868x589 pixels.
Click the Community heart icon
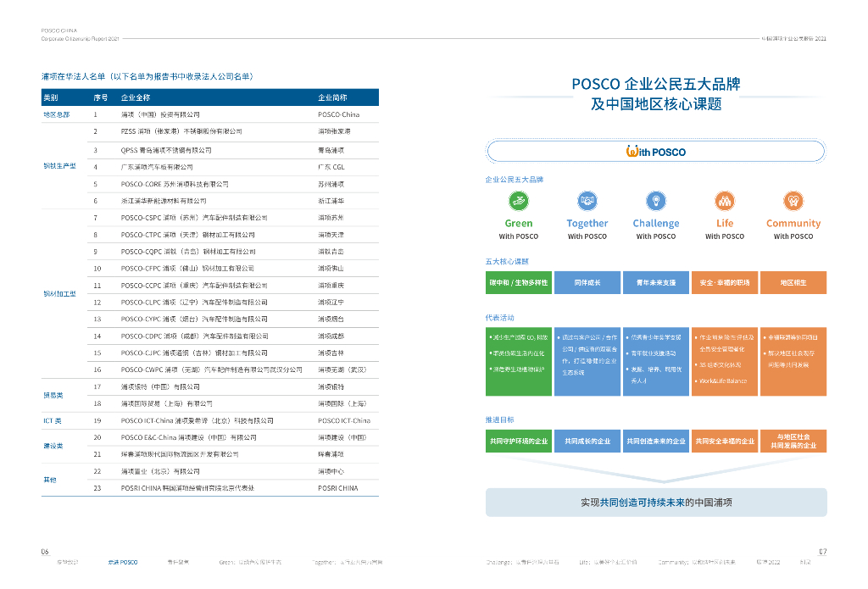point(793,202)
